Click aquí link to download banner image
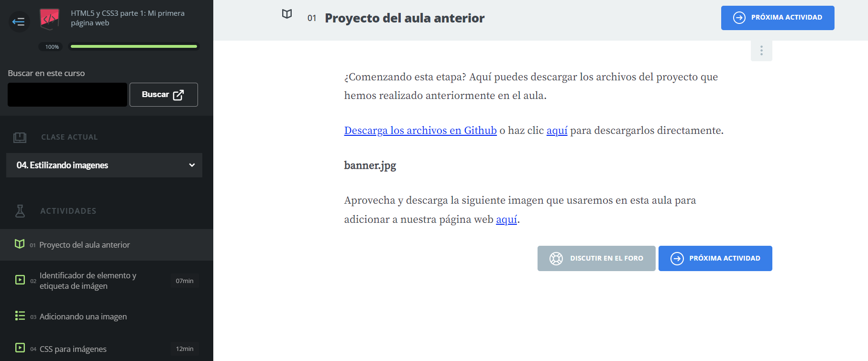 pyautogui.click(x=506, y=219)
